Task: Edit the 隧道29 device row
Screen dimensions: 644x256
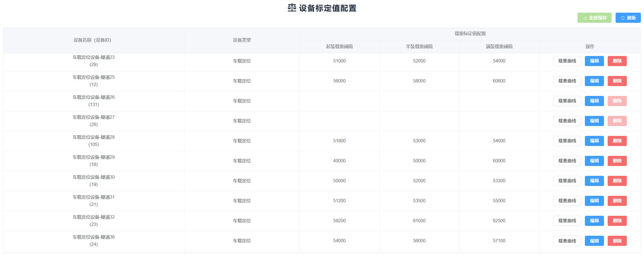Action: coord(594,161)
